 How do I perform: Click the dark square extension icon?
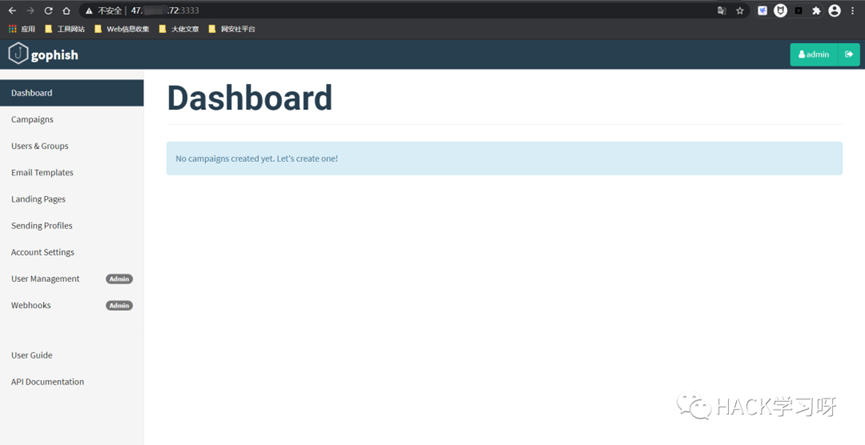point(798,10)
